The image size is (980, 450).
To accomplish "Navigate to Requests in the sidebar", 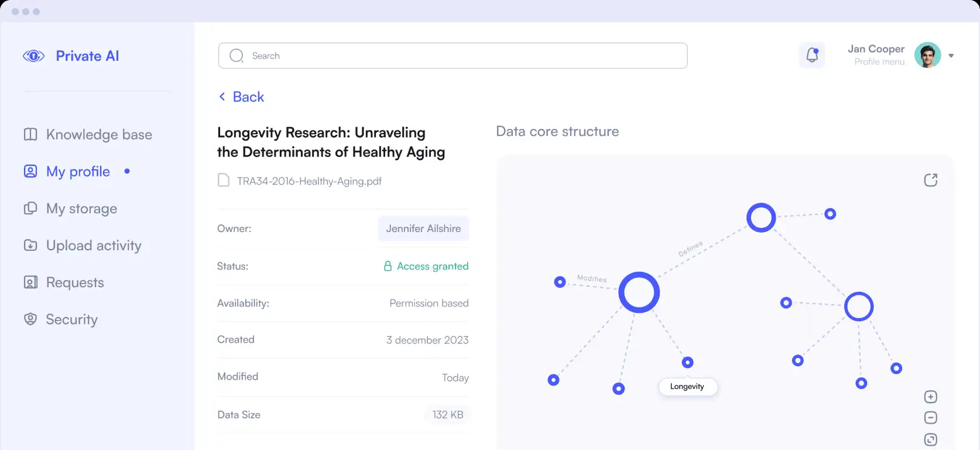I will [x=75, y=282].
